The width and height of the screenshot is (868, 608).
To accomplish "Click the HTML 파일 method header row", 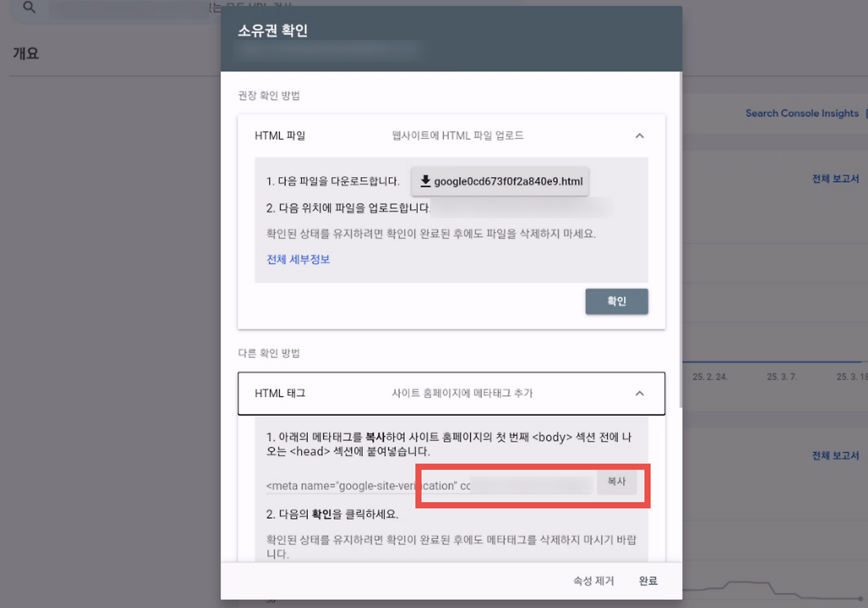I will pyautogui.click(x=451, y=135).
